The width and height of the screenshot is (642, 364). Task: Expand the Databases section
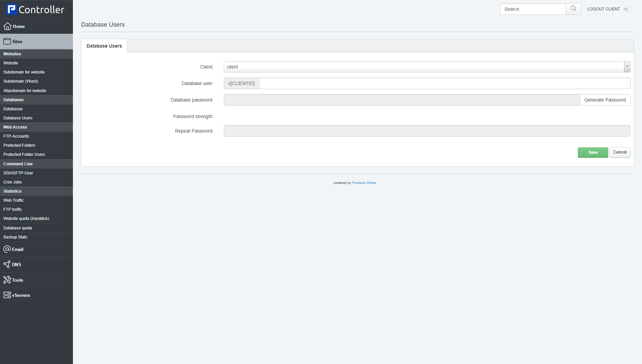[x=14, y=100]
